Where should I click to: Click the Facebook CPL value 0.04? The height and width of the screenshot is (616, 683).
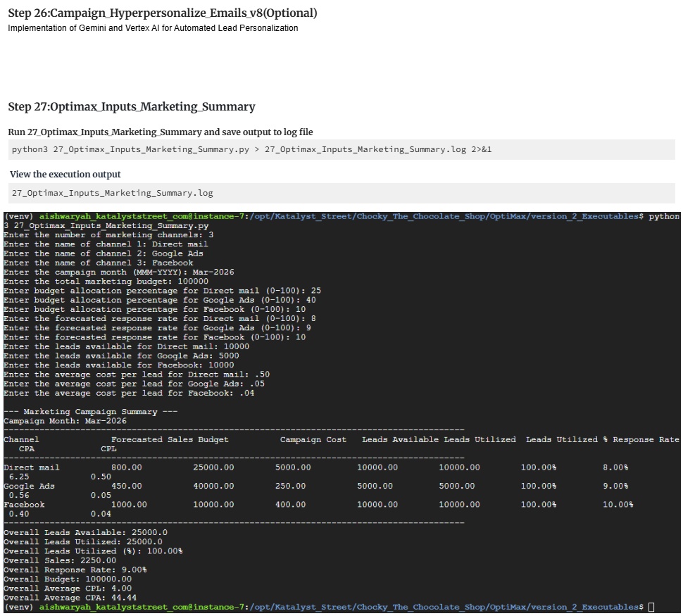pyautogui.click(x=101, y=514)
